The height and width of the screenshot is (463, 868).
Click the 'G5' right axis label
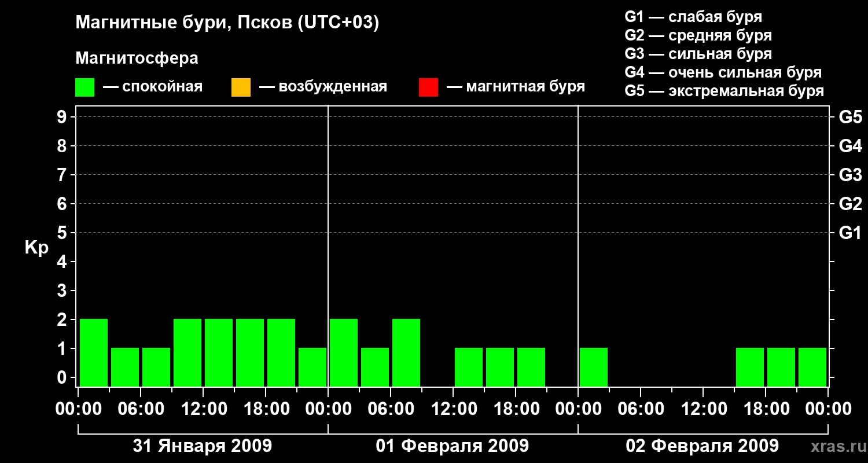851,117
